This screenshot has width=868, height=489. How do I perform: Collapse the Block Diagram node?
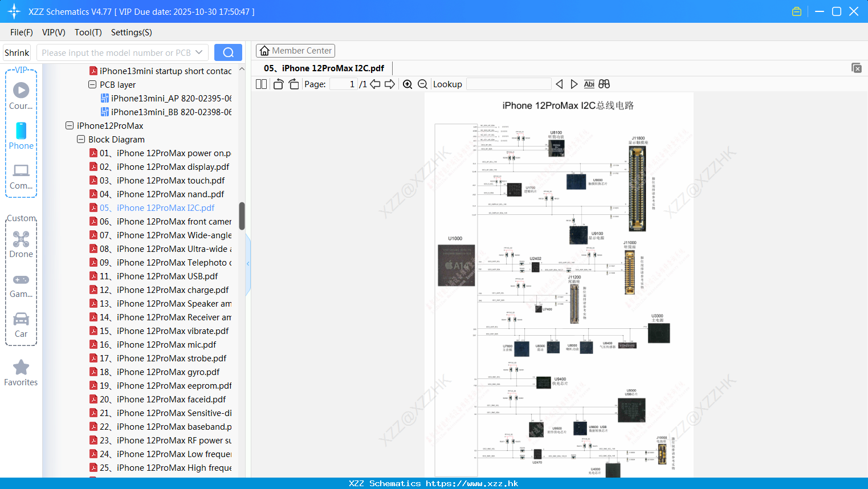coord(81,139)
